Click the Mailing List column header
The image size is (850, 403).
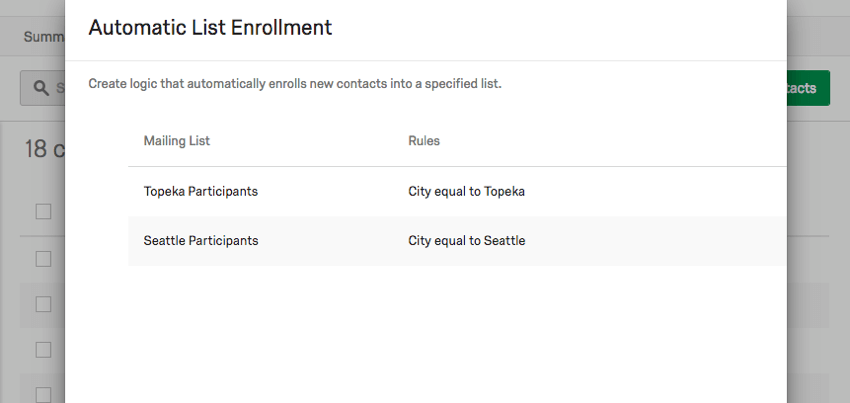177,140
